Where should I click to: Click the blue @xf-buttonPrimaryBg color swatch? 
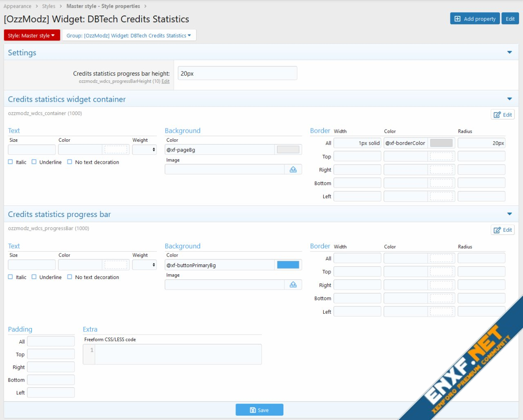[x=288, y=265]
